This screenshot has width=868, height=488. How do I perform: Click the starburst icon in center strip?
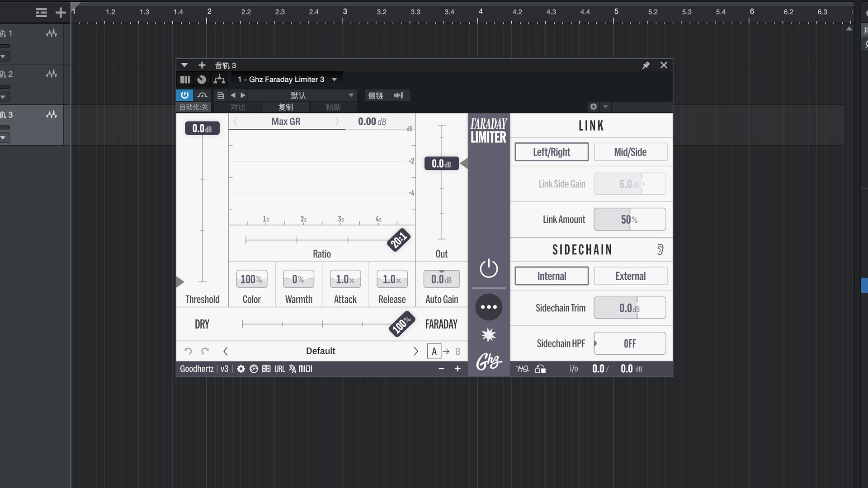pos(489,335)
